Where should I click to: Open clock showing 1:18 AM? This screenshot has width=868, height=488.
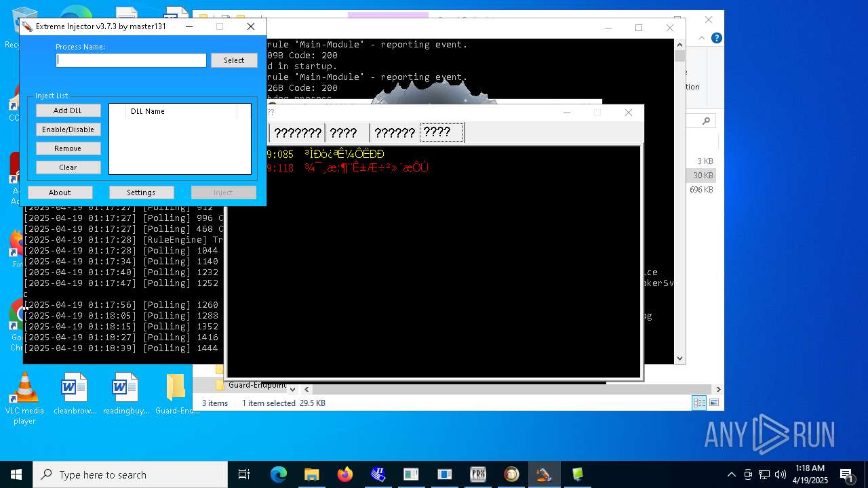(810, 474)
